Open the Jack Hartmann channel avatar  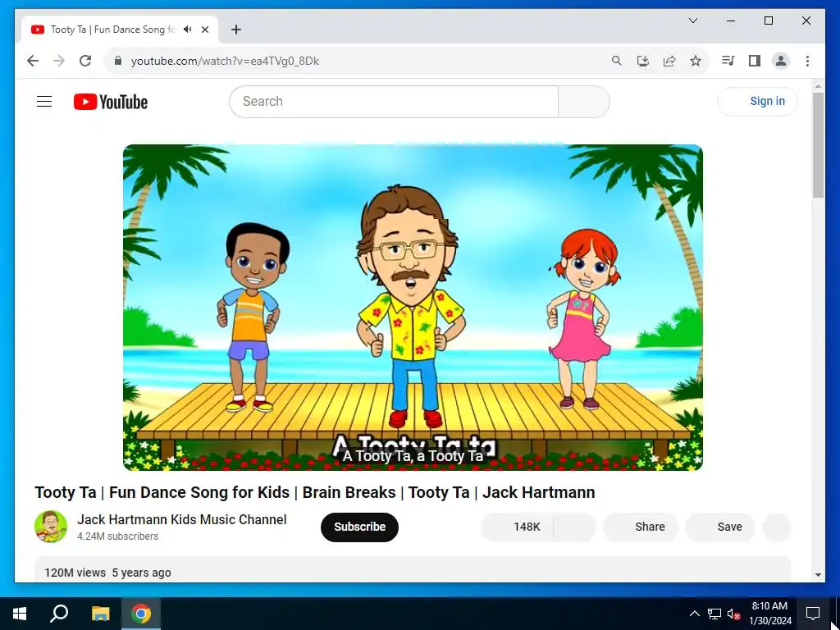[51, 527]
